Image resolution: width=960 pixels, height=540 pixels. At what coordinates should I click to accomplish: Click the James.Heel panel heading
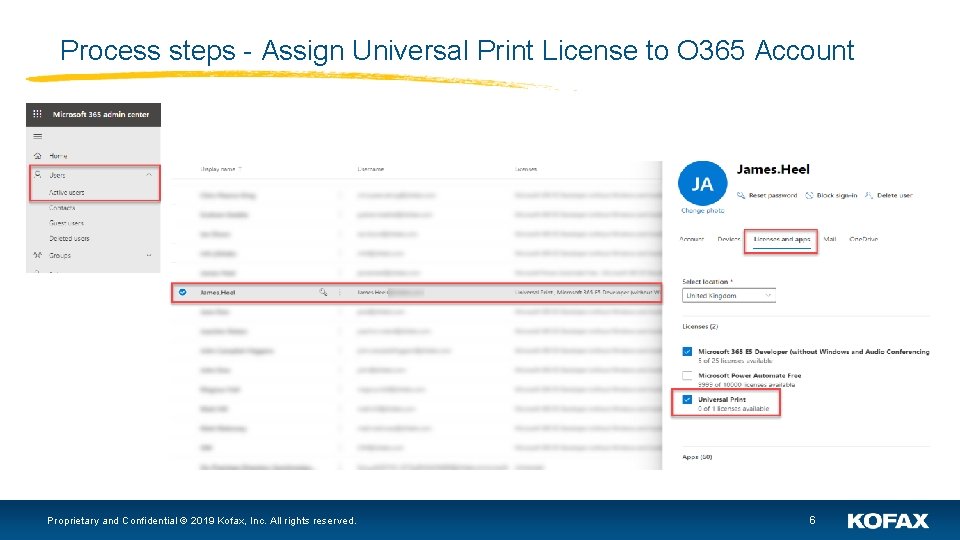point(773,170)
